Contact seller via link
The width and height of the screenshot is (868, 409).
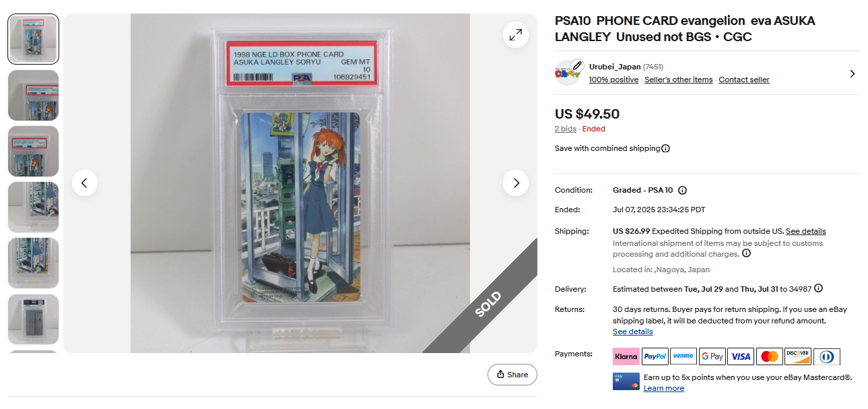[743, 80]
